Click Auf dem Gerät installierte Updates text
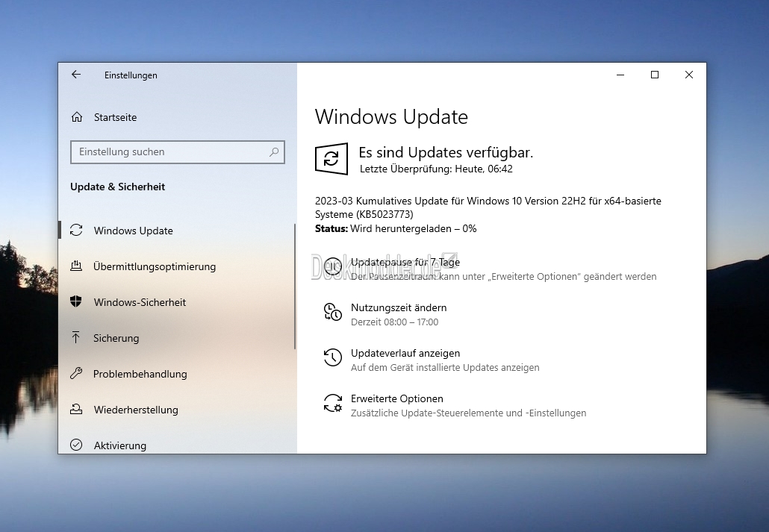The height and width of the screenshot is (532, 769). coord(445,367)
